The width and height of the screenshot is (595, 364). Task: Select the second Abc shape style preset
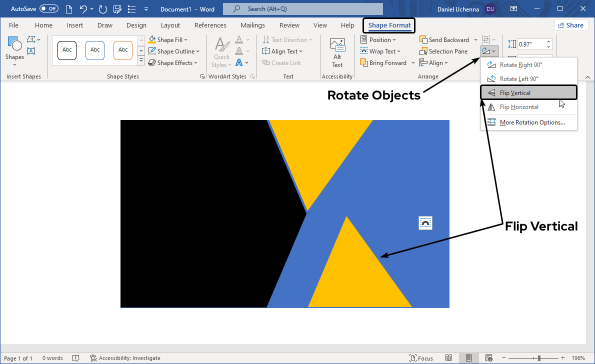click(95, 50)
